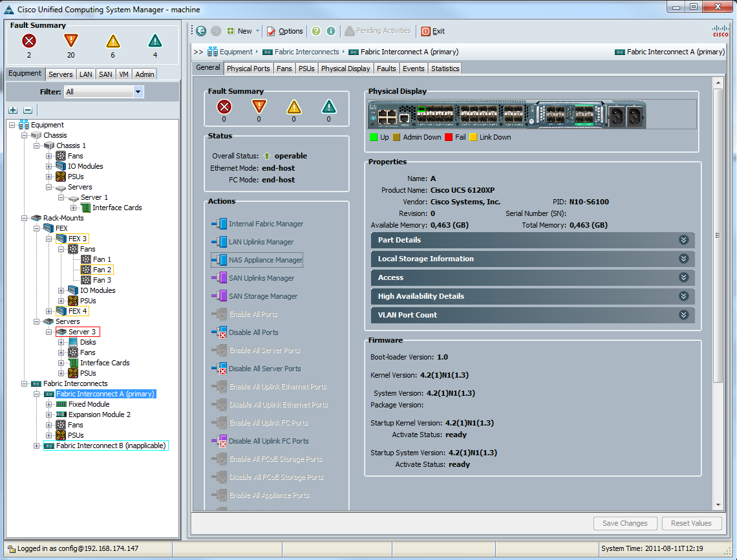Viewport: 737px width, 560px height.
Task: Switch to the Fans tab
Action: (284, 69)
